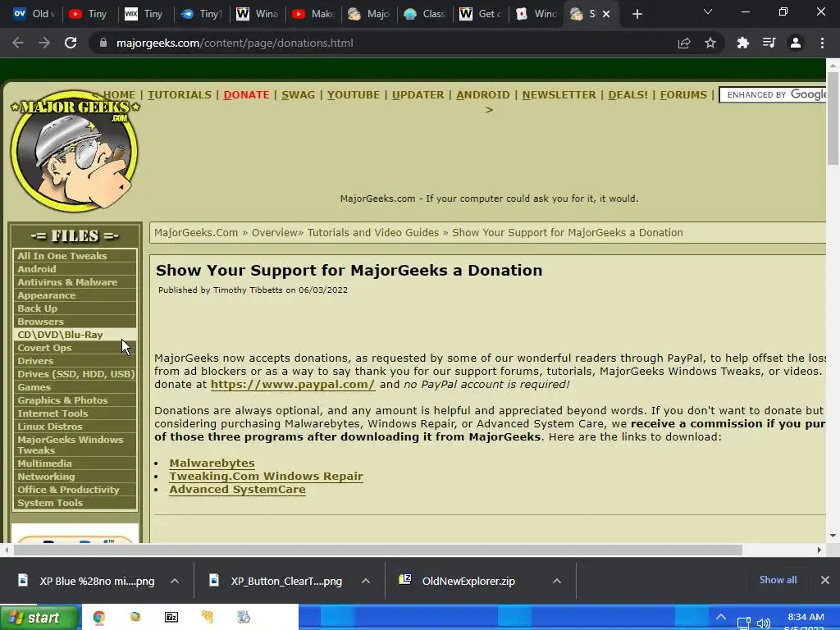This screenshot has width=840, height=630.
Task: Open Covert Ops category
Action: point(75,348)
